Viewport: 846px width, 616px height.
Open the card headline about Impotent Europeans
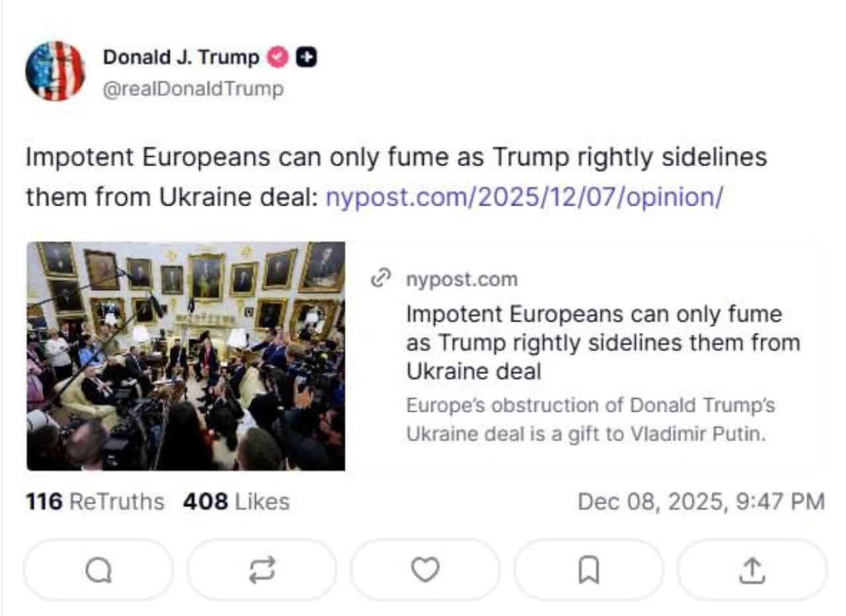603,342
